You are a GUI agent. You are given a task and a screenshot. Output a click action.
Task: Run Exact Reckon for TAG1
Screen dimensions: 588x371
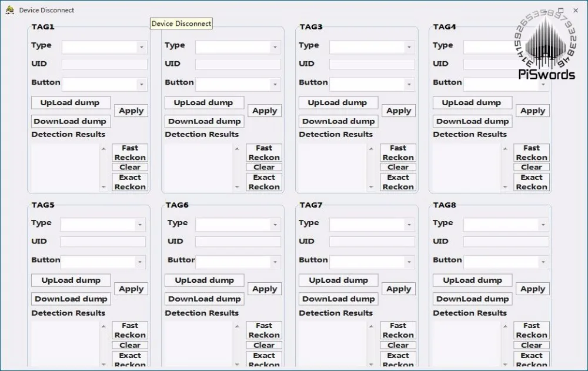130,182
